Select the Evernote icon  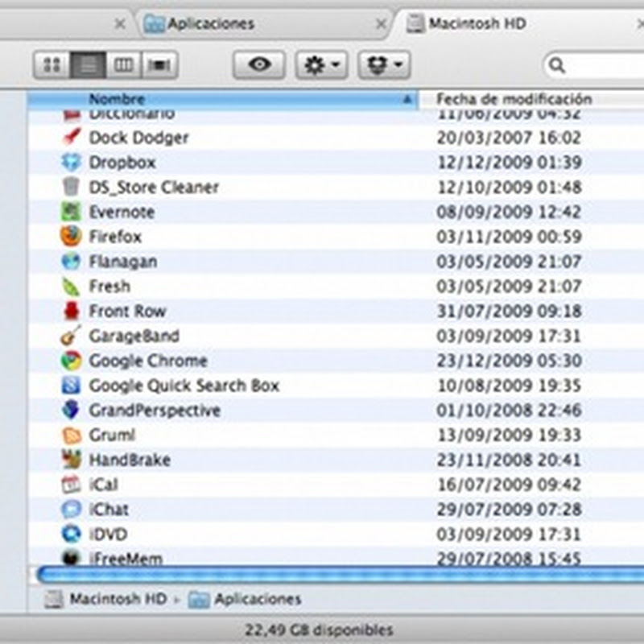tap(71, 212)
